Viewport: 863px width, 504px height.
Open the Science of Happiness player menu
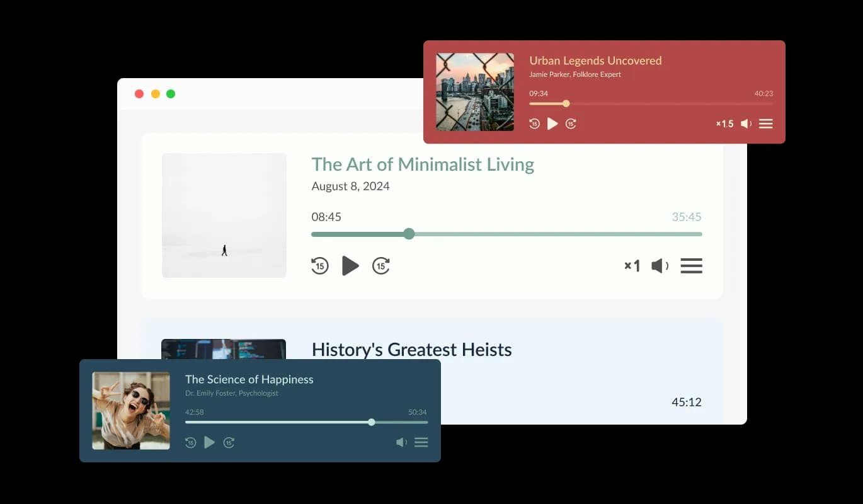click(x=421, y=442)
